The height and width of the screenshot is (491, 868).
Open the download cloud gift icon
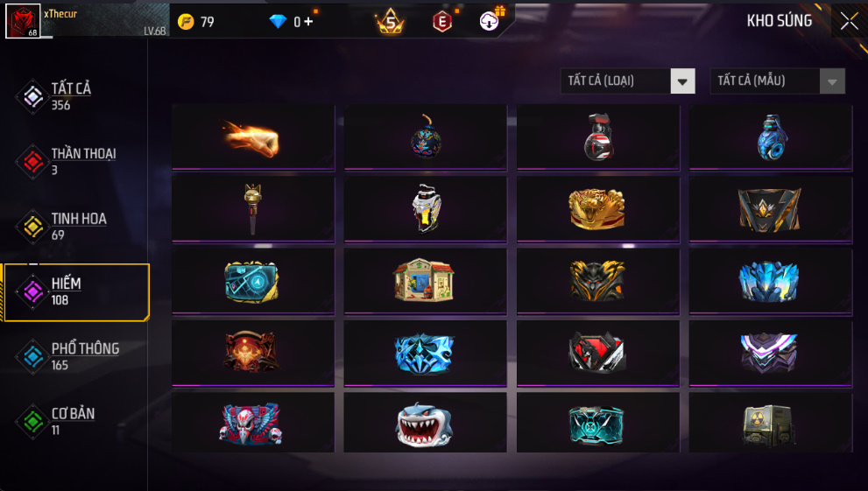(x=490, y=20)
